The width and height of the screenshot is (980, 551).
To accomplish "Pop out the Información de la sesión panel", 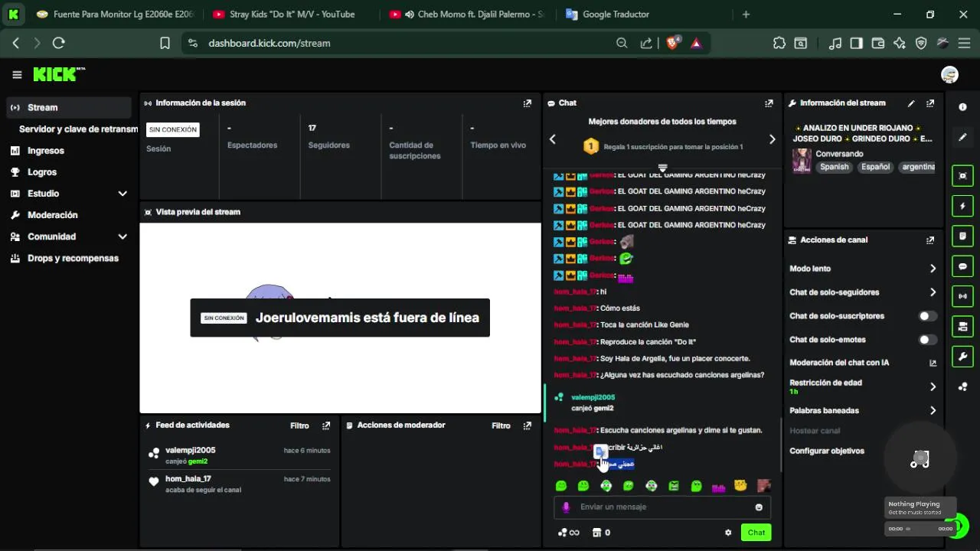I will [x=527, y=103].
